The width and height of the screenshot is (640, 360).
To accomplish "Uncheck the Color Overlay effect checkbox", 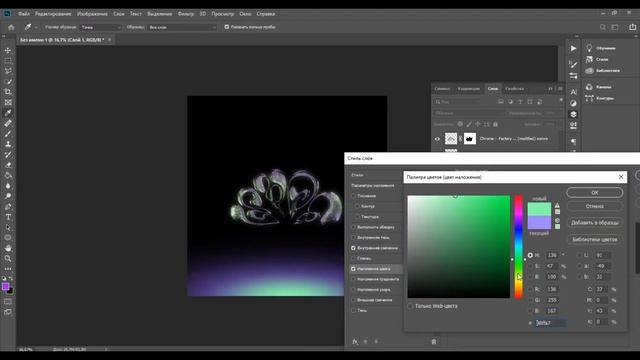I will pyautogui.click(x=353, y=269).
